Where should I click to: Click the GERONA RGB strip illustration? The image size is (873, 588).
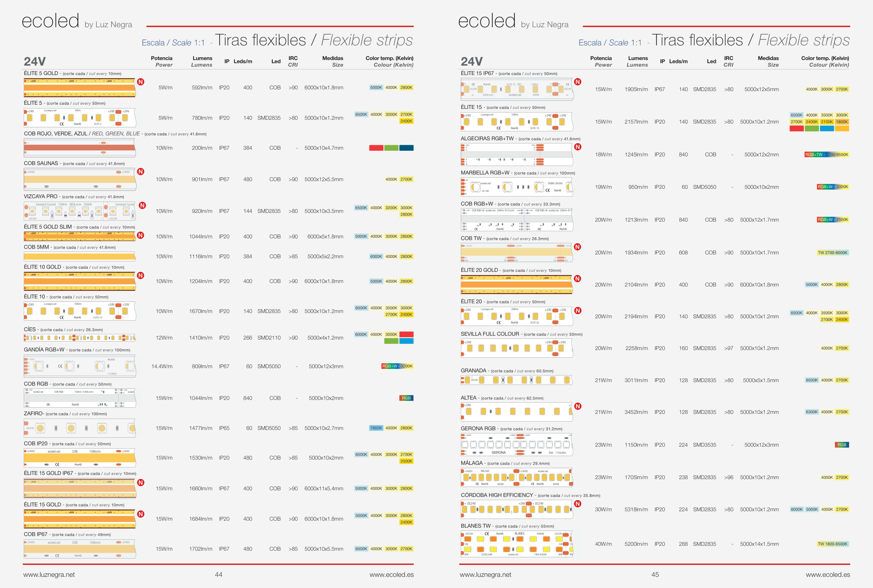click(516, 445)
